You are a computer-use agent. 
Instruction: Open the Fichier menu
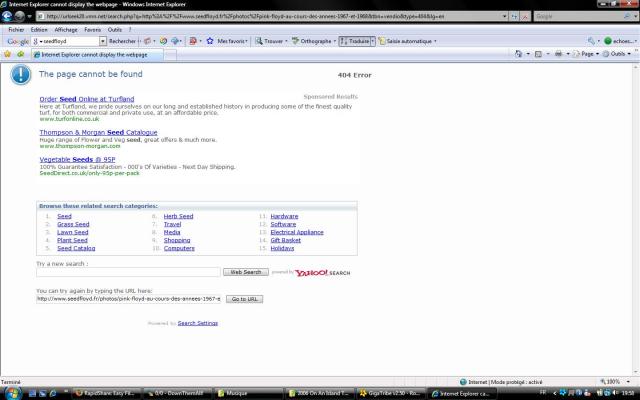click(16, 29)
